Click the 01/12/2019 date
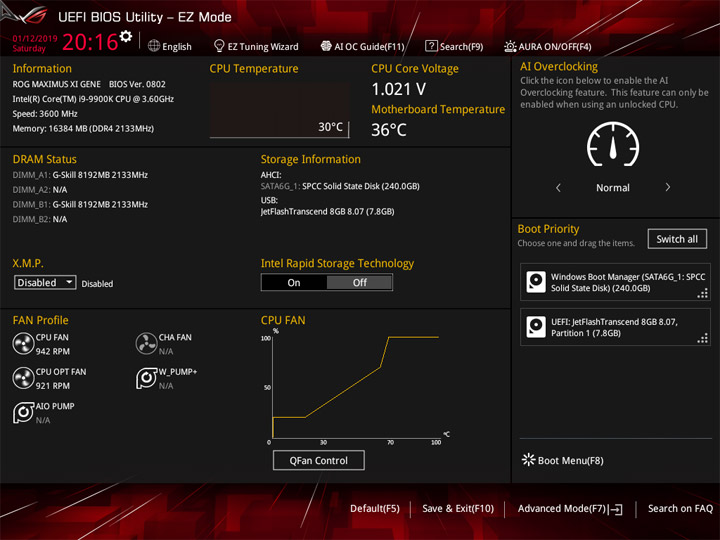 click(35, 38)
